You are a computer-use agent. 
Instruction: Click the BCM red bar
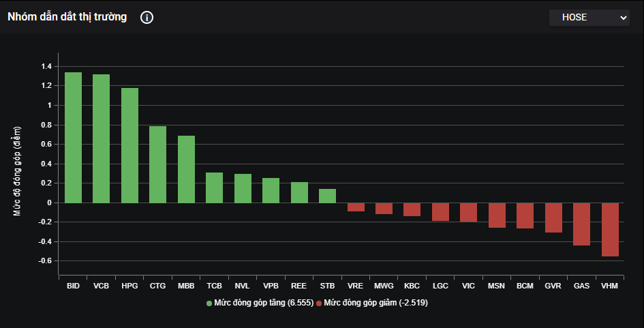click(x=525, y=215)
